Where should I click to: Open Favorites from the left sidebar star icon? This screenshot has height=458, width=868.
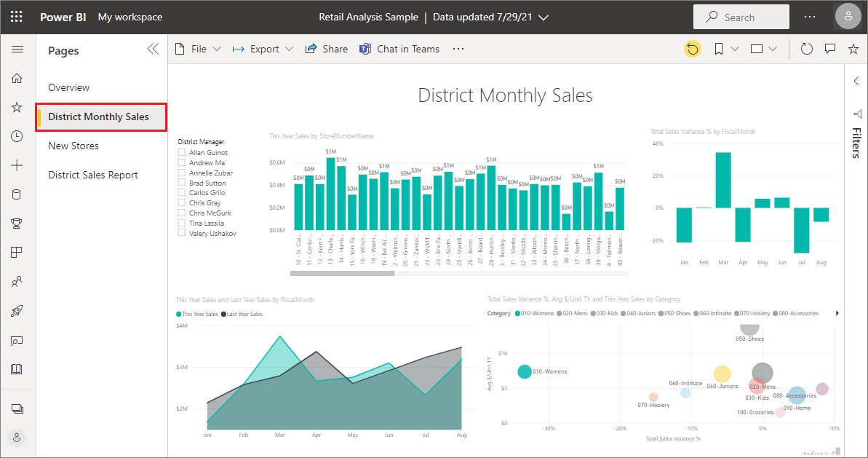click(17, 107)
